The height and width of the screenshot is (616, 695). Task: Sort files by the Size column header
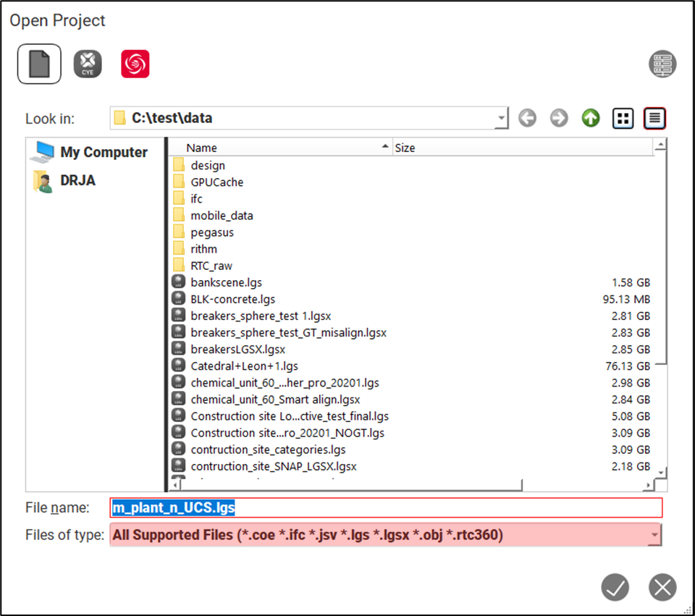coord(521,148)
